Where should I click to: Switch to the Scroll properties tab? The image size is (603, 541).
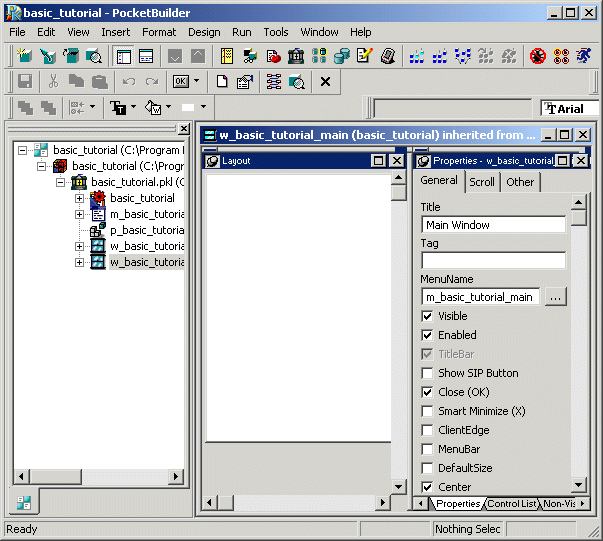coord(482,182)
